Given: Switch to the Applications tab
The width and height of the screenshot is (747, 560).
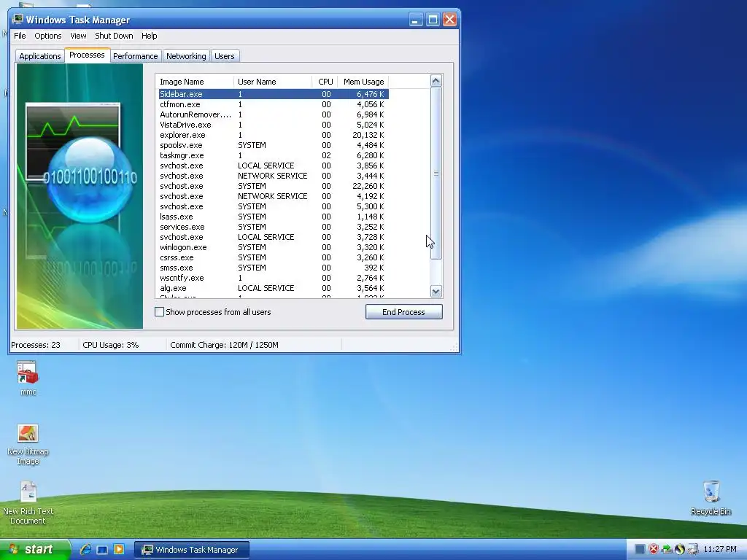Looking at the screenshot, I should tap(40, 56).
